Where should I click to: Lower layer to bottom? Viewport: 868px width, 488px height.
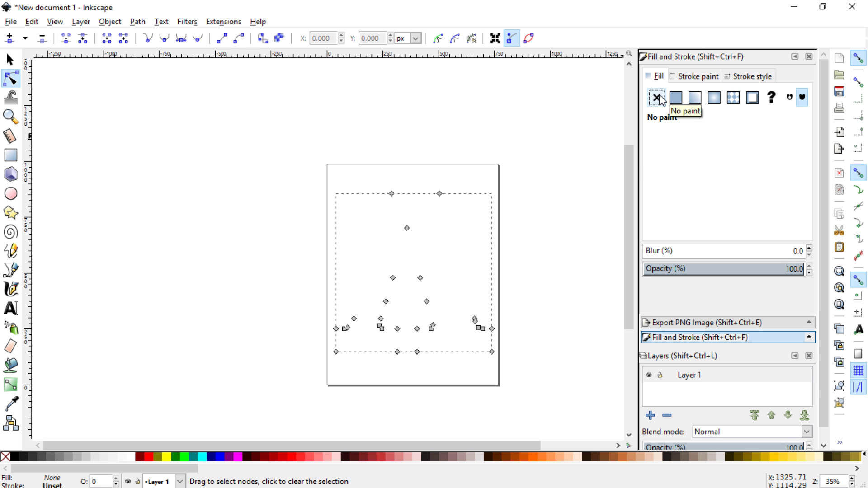(804, 415)
